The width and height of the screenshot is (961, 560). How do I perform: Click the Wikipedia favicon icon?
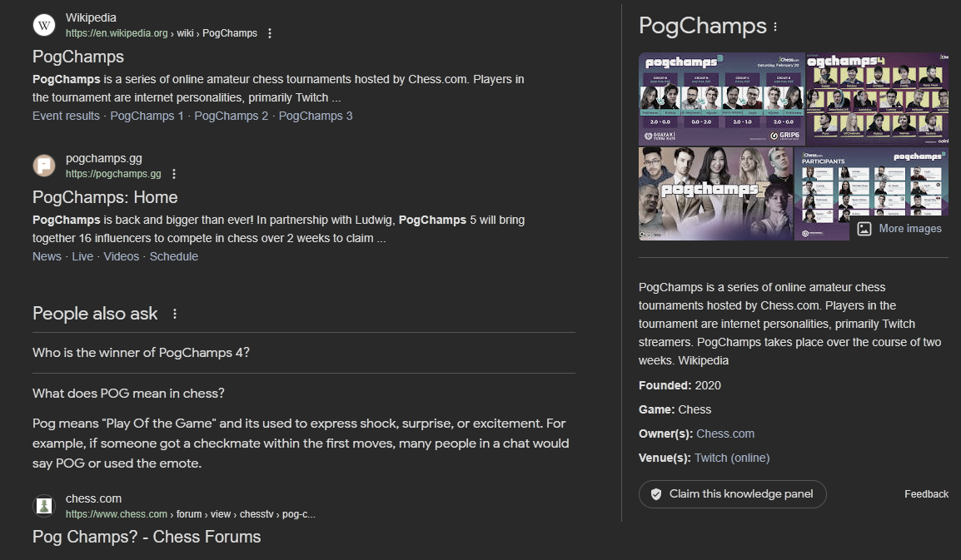43,26
